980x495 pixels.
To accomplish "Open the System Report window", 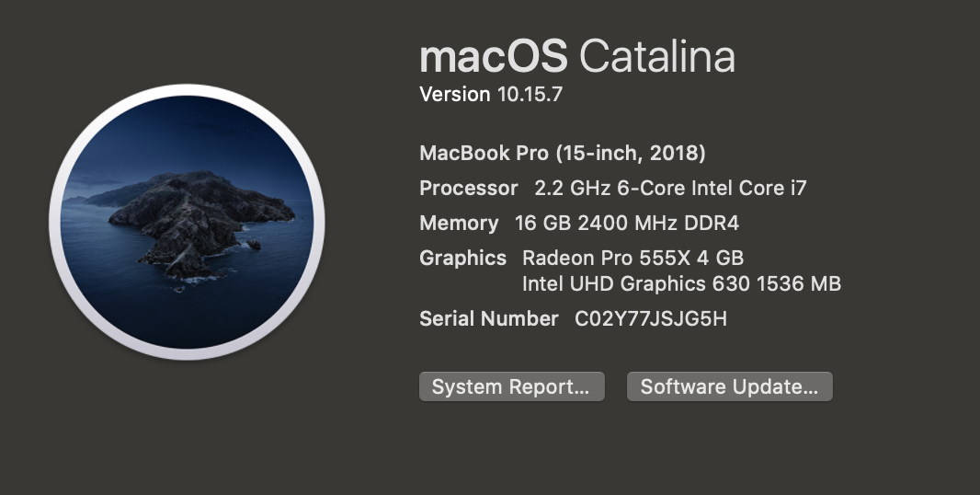I will tap(511, 386).
